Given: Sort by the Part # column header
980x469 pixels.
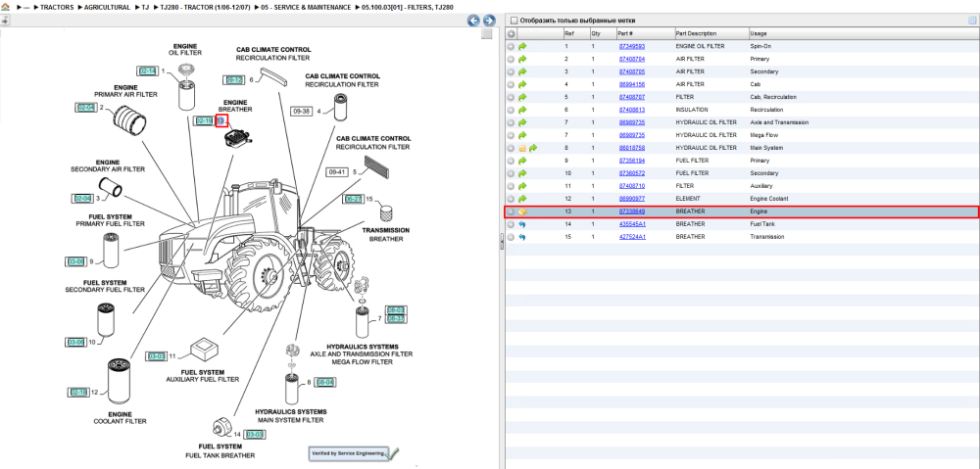Looking at the screenshot, I should (x=625, y=33).
